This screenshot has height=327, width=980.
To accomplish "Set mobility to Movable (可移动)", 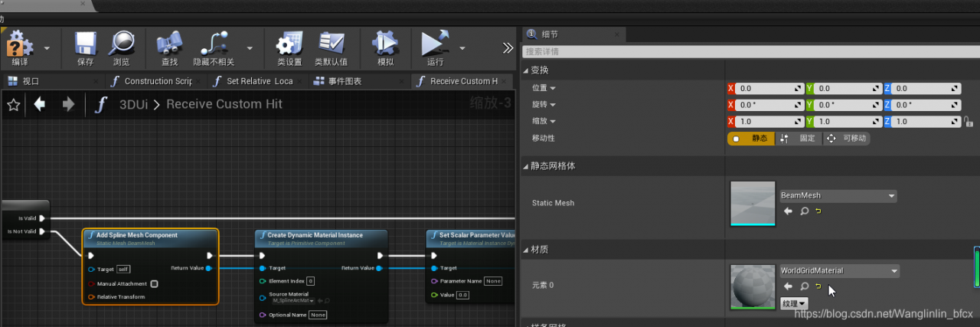I will point(846,139).
